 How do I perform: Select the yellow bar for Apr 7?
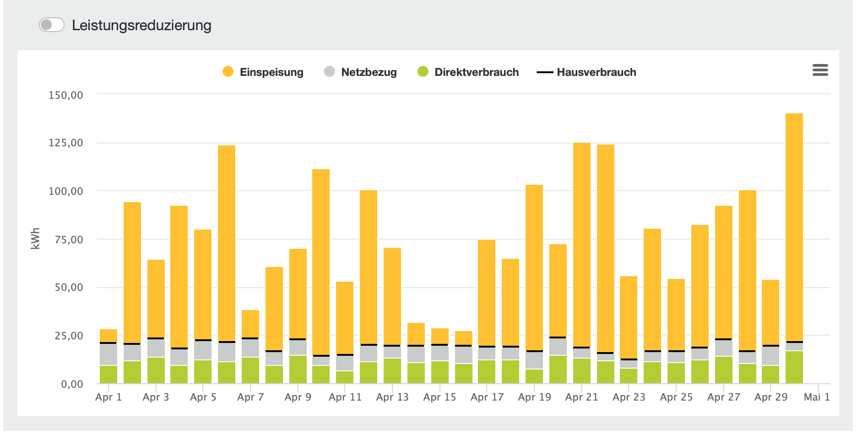250,324
